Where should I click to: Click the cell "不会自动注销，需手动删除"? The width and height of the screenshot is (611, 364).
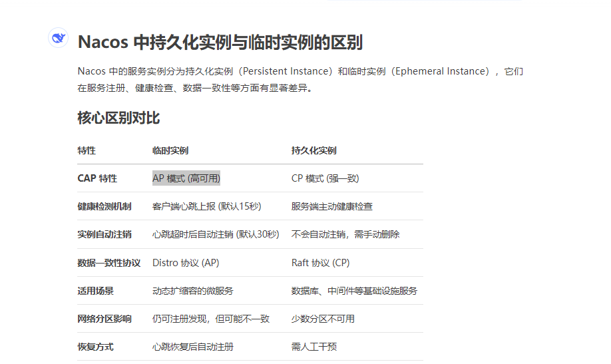[x=345, y=235]
